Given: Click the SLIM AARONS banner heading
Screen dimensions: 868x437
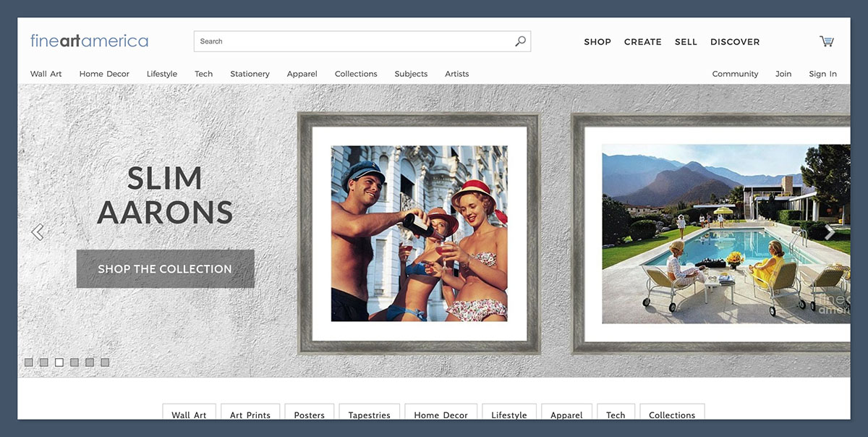Looking at the screenshot, I should [x=165, y=195].
